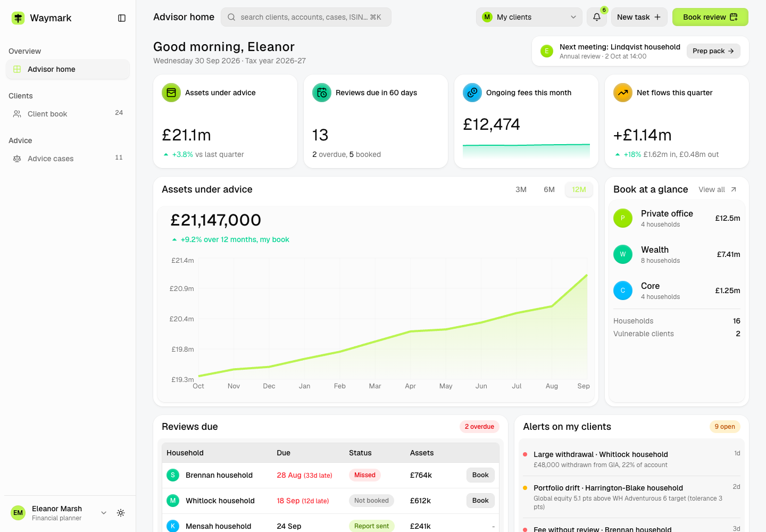
Task: Click Whitlock household avatar icon
Action: coord(173,501)
